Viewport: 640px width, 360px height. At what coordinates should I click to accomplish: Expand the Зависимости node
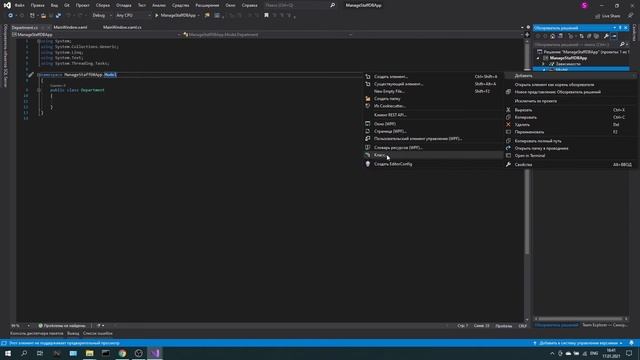pyautogui.click(x=543, y=64)
